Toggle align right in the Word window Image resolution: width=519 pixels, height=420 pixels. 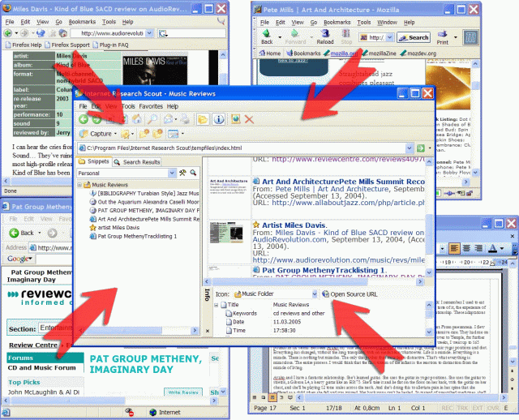click(478, 248)
